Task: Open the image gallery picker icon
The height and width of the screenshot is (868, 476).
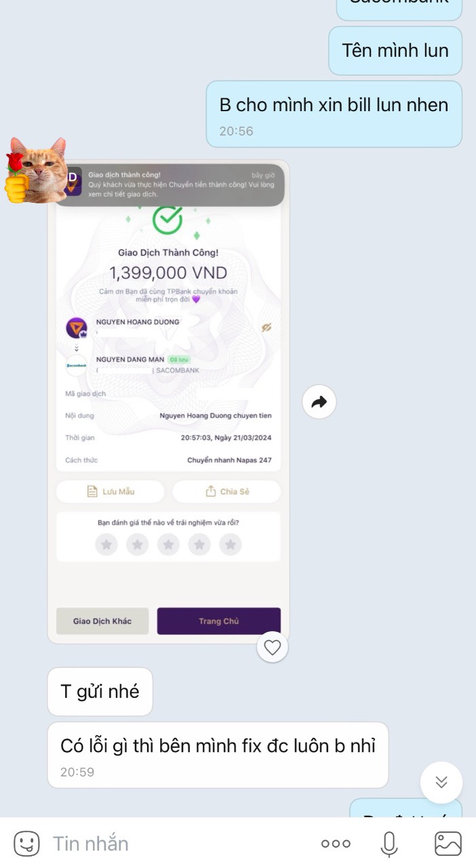Action: 448,844
